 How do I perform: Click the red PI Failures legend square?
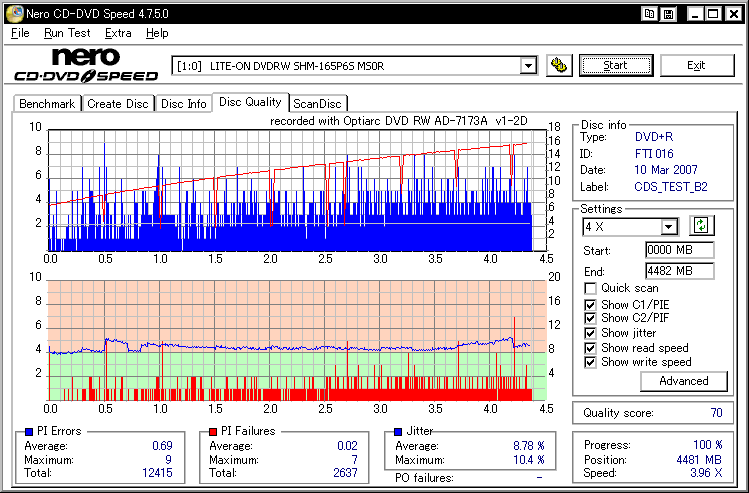pyautogui.click(x=213, y=431)
